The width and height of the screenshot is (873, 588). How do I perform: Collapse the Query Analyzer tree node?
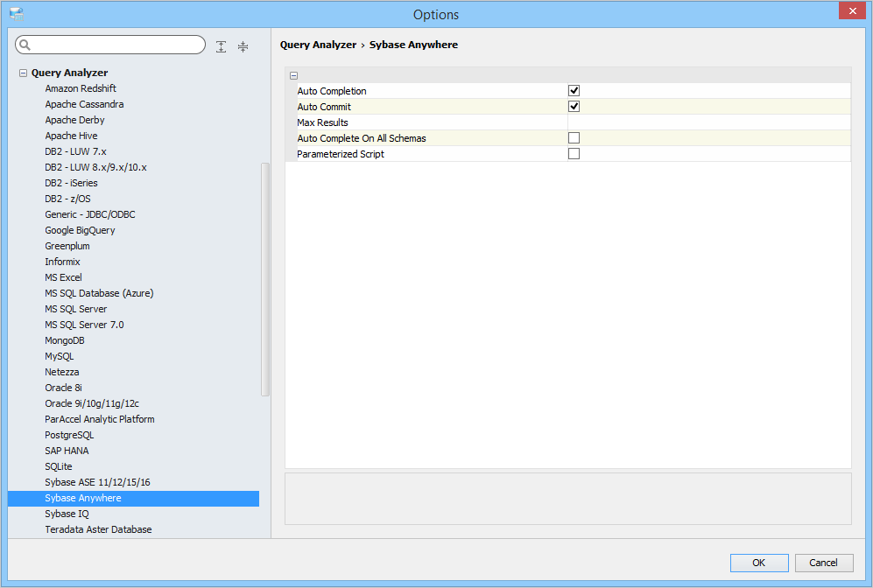pyautogui.click(x=23, y=73)
